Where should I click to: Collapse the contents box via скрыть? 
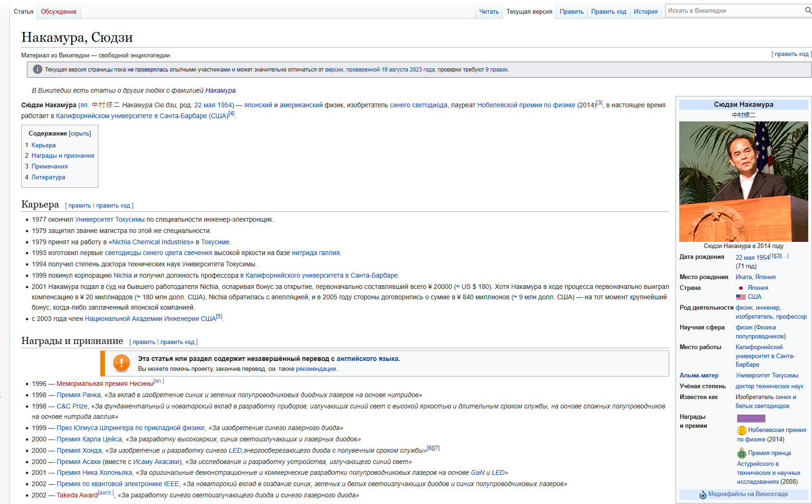(x=80, y=134)
